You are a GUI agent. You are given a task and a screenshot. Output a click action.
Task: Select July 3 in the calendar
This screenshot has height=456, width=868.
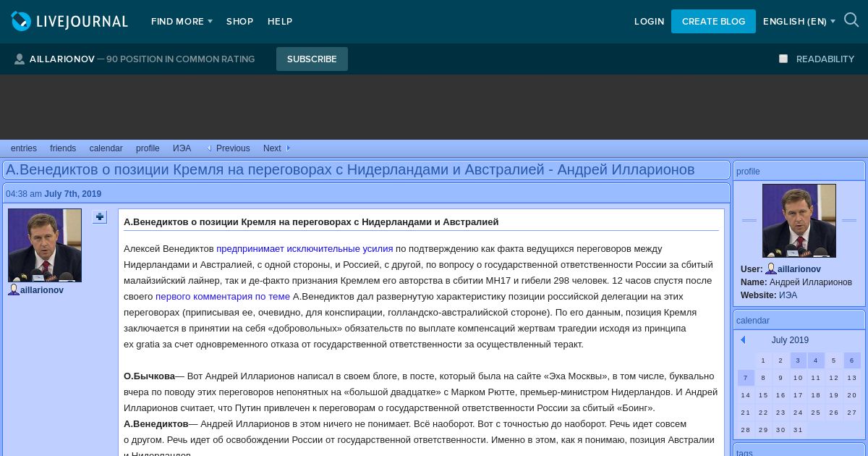798,360
